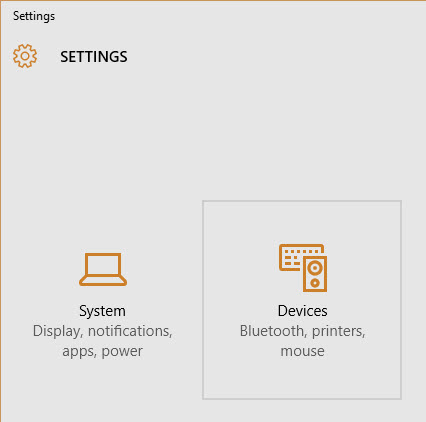Select the highlighted Devices tile outline box
This screenshot has width=426, height=422.
pos(302,300)
